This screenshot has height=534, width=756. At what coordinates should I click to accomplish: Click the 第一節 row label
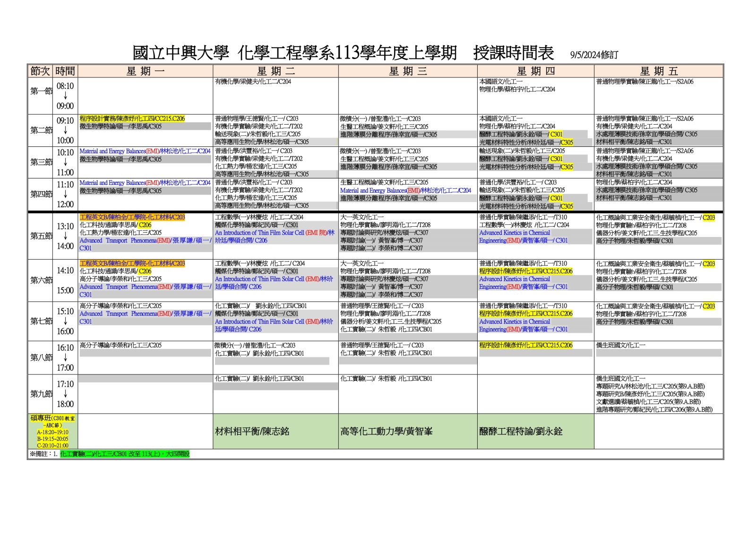[41, 91]
